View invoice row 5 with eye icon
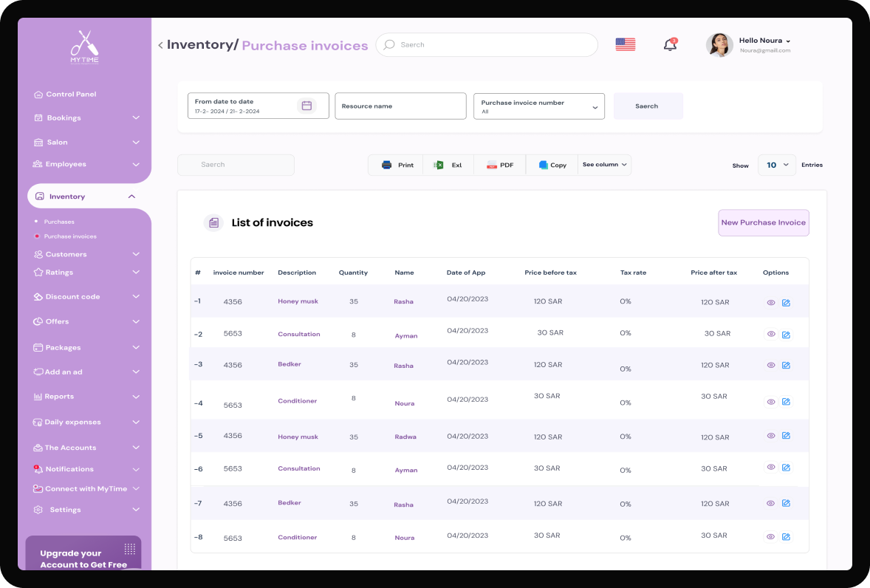The image size is (870, 588). click(771, 436)
